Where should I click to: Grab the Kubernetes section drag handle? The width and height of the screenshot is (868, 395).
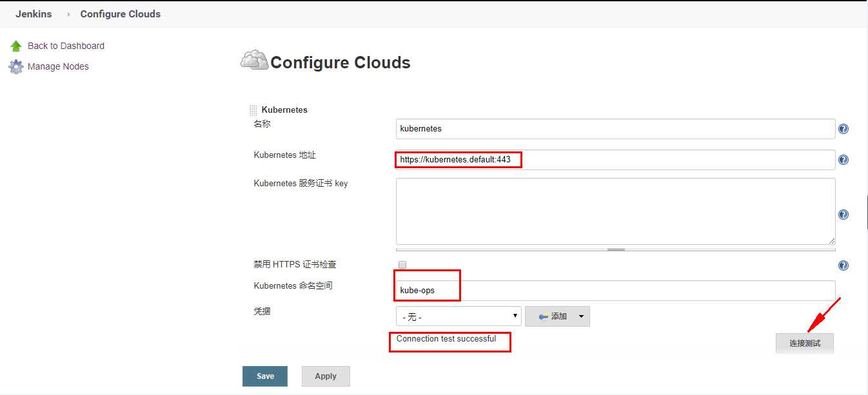(x=253, y=111)
